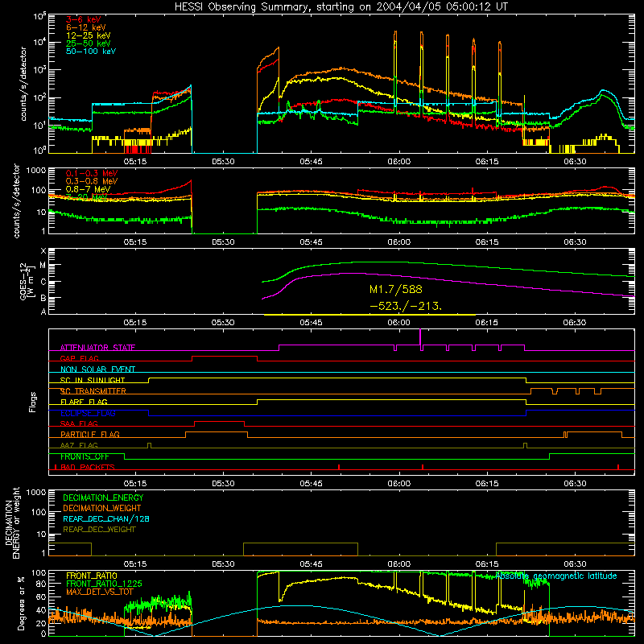Click 06:15 tick under the MeV counts panel
Image resolution: width=644 pixels, height=644 pixels.
click(x=487, y=242)
